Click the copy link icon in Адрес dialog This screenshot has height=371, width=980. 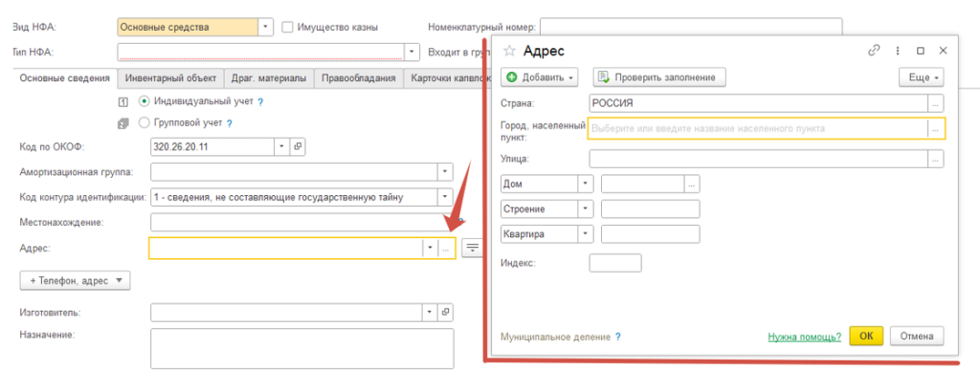pyautogui.click(x=874, y=52)
